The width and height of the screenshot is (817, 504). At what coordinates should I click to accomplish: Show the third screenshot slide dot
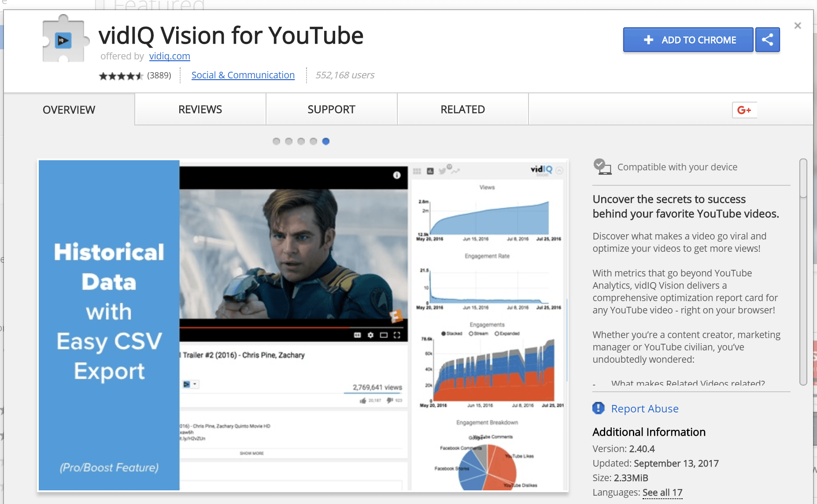tap(301, 141)
